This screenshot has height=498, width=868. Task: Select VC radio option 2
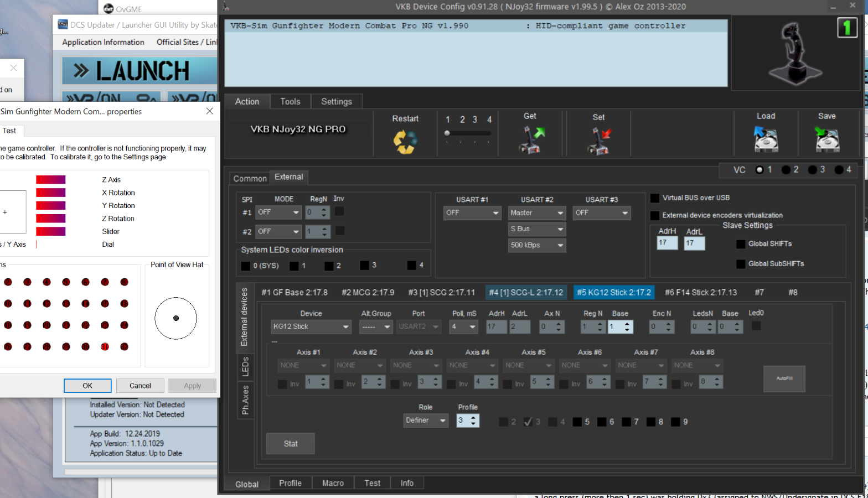[x=786, y=170]
